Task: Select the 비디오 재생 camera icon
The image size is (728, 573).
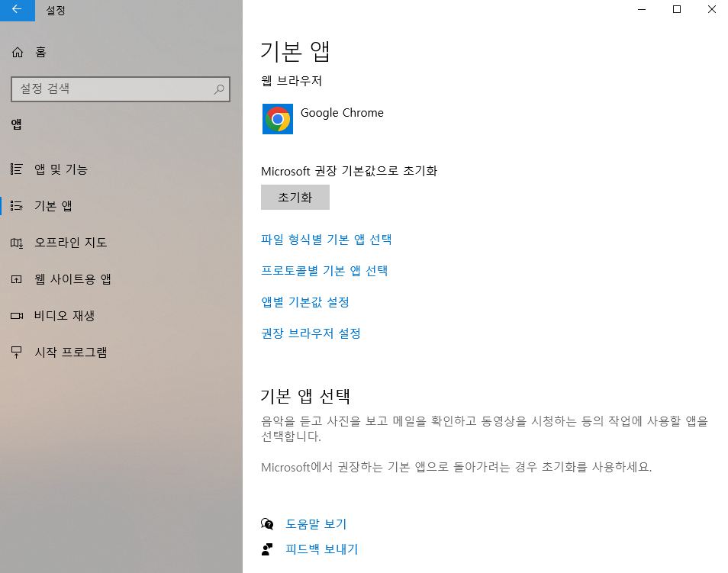Action: coord(17,316)
